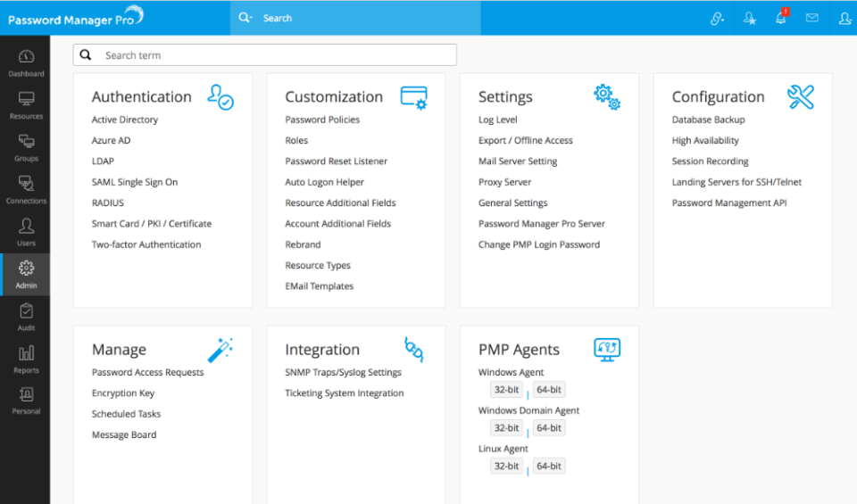This screenshot has height=504, width=857.
Task: Download Windows Agent 32-bit
Action: coord(506,390)
